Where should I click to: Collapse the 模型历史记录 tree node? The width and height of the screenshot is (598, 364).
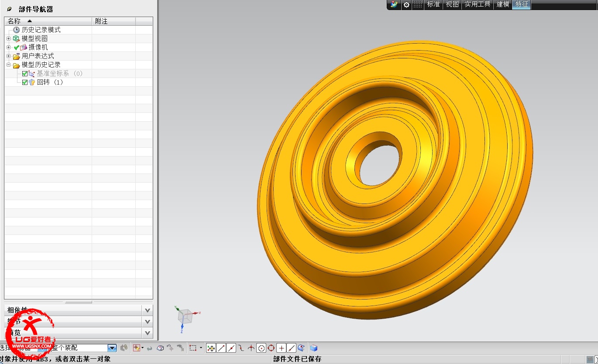click(x=8, y=65)
